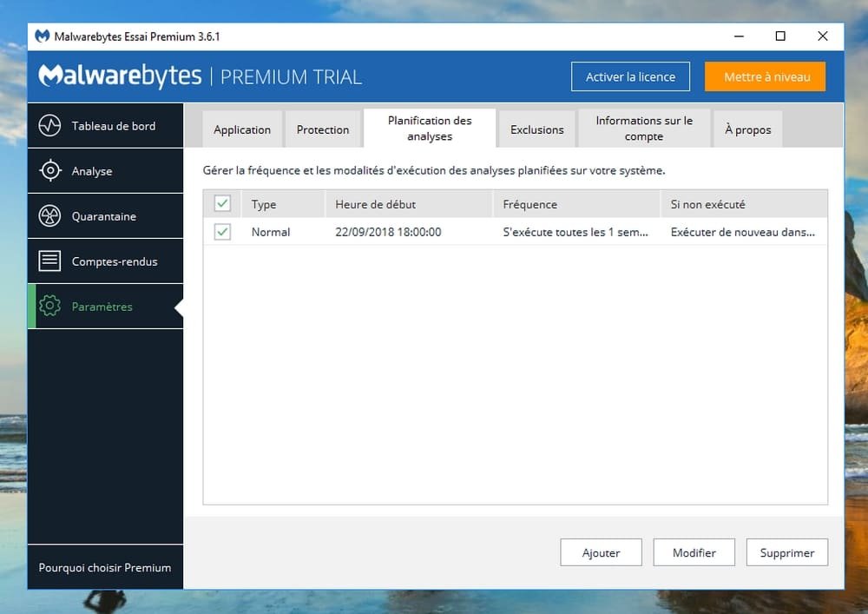Select the Normal type cell
868x614 pixels.
271,232
